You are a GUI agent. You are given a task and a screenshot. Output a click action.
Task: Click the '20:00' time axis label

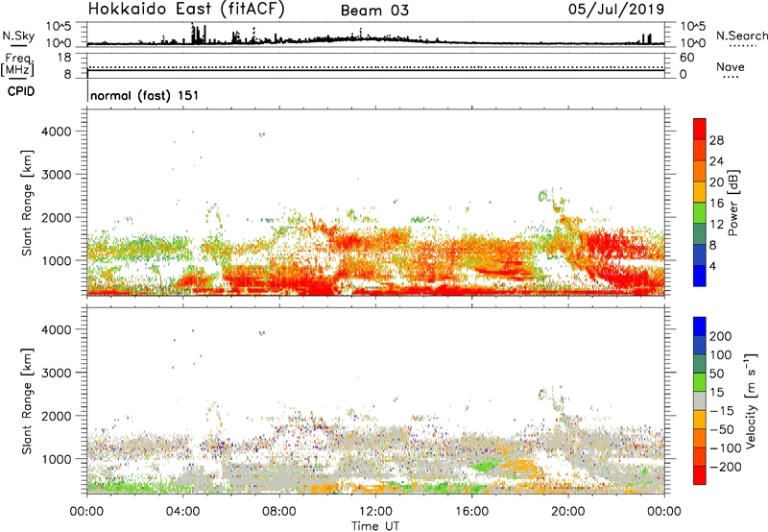pyautogui.click(x=568, y=512)
